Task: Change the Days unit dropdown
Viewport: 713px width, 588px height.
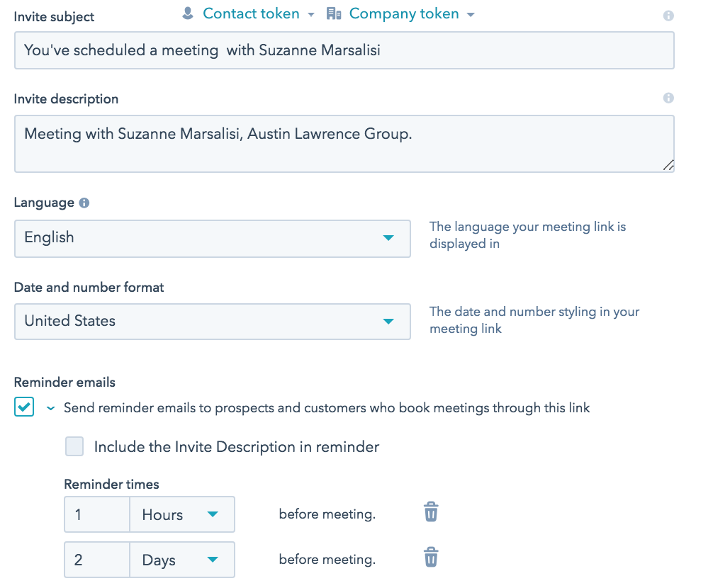Action: [181, 560]
